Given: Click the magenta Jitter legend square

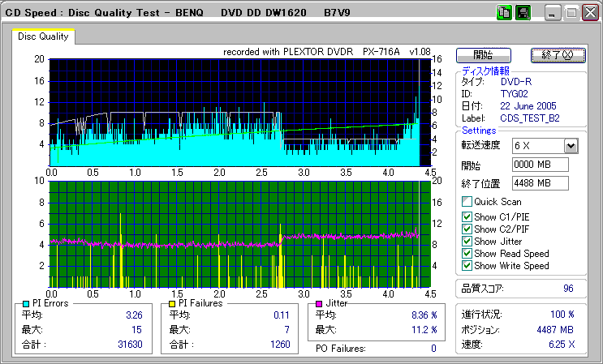Looking at the screenshot, I should click(319, 303).
